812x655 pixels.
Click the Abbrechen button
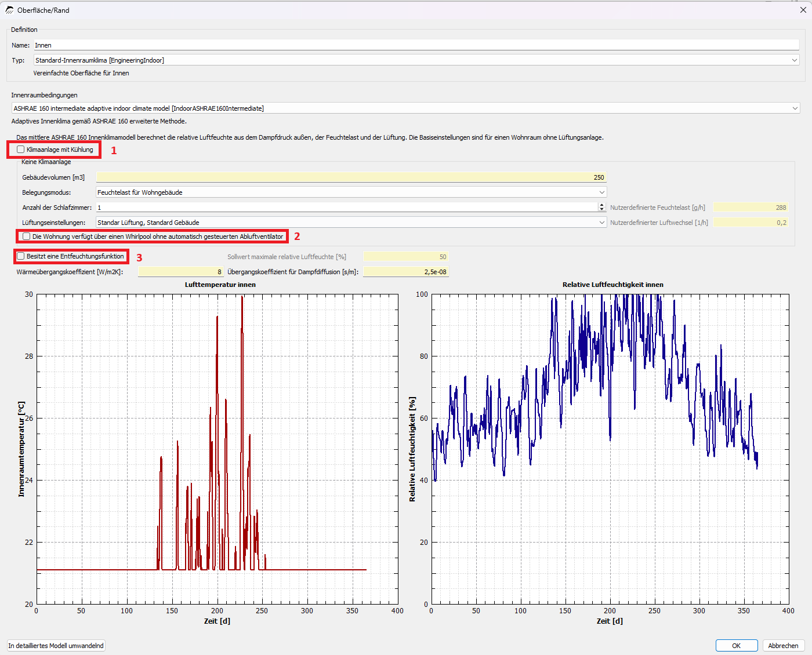pyautogui.click(x=783, y=646)
